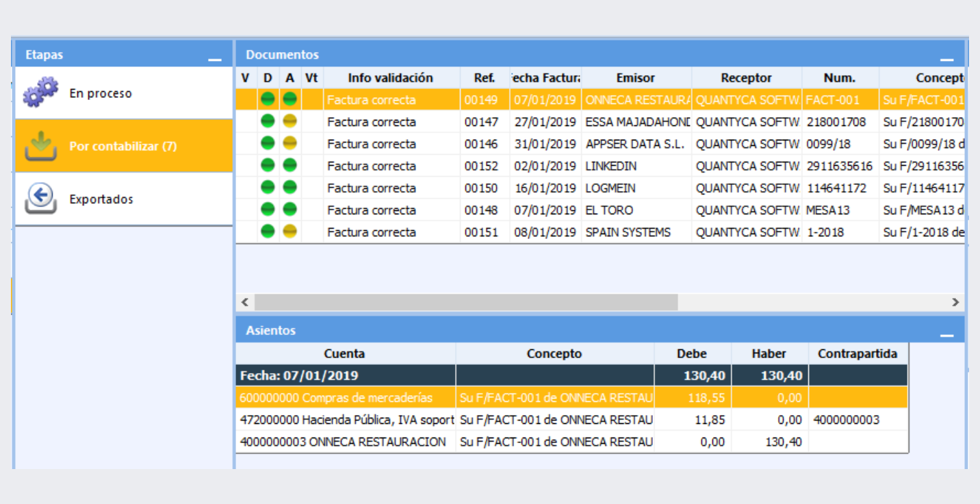Sort by the Emisor column header
The image size is (980, 504).
pyautogui.click(x=635, y=78)
